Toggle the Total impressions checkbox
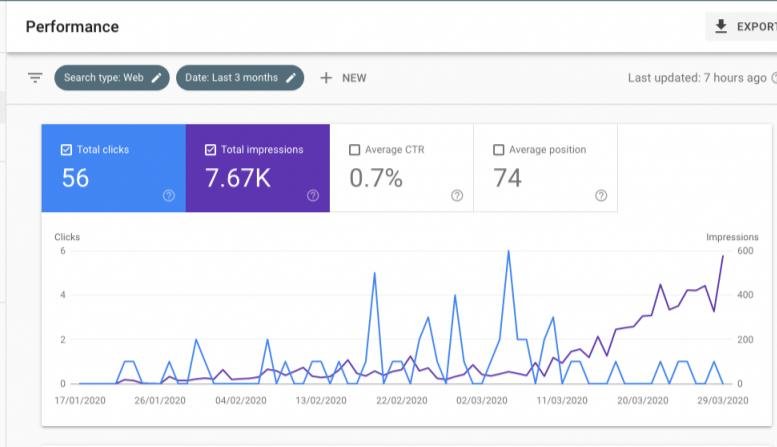 coord(210,150)
